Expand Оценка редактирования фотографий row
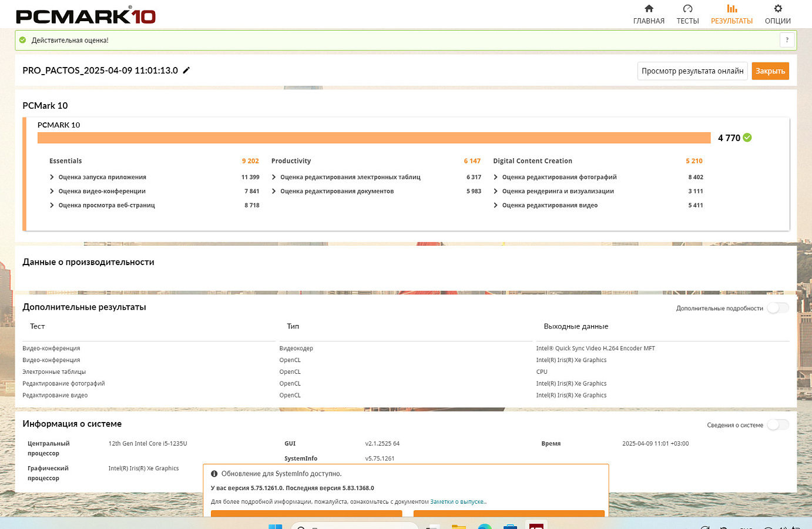Image resolution: width=812 pixels, height=529 pixels. click(495, 177)
